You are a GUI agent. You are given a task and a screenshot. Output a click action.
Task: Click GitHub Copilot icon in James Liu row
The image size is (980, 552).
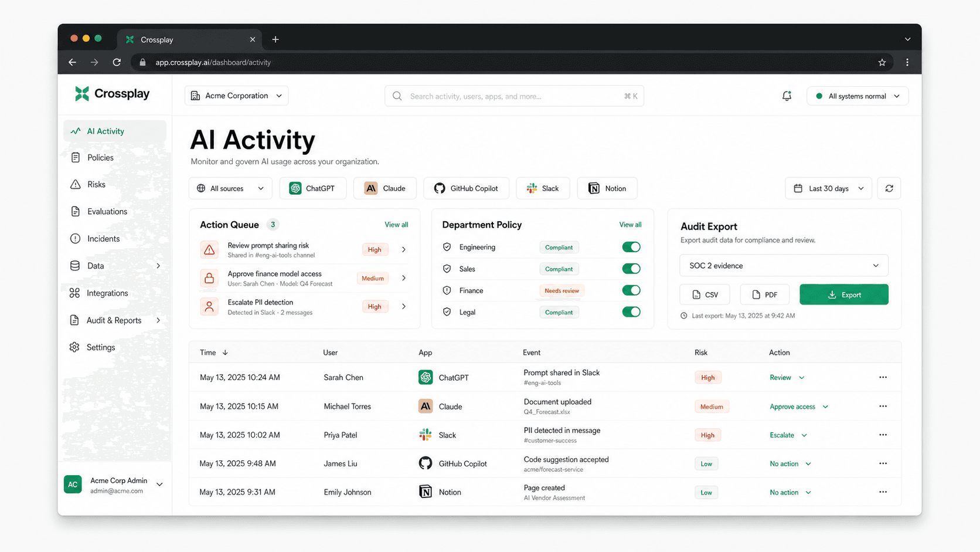tap(426, 463)
